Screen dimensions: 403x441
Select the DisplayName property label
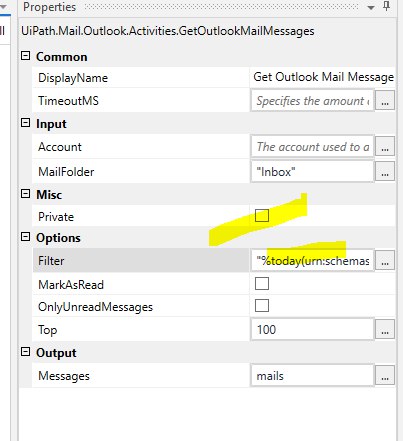click(x=73, y=78)
